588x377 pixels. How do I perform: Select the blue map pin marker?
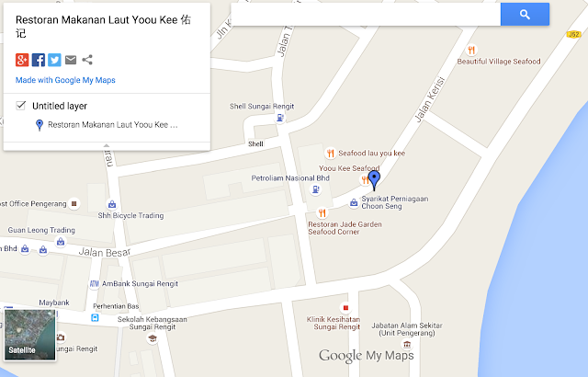tap(374, 180)
